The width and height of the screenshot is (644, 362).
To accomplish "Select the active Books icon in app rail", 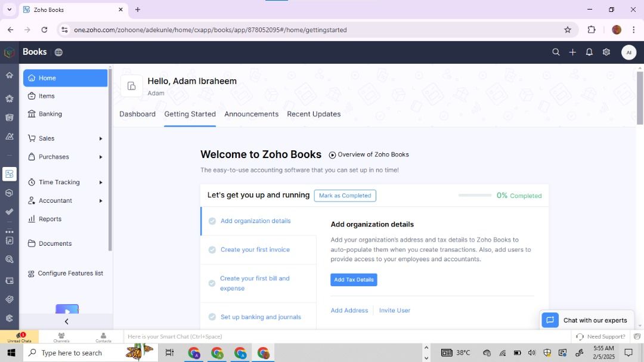I will tap(10, 174).
